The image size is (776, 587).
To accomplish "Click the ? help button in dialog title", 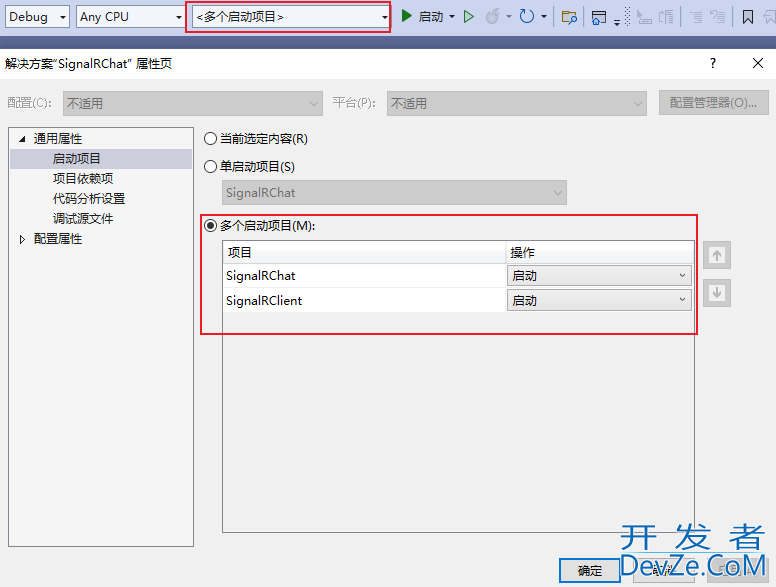I will (713, 63).
